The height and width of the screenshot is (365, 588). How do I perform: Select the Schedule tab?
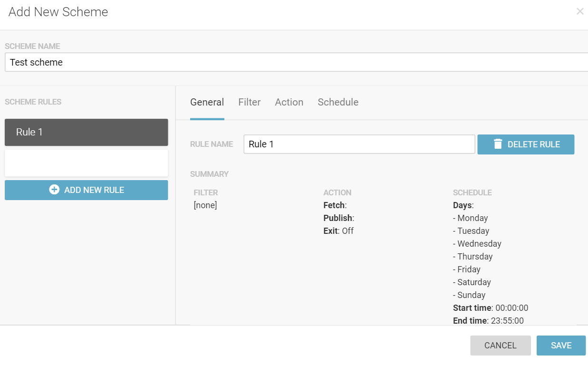pos(338,102)
